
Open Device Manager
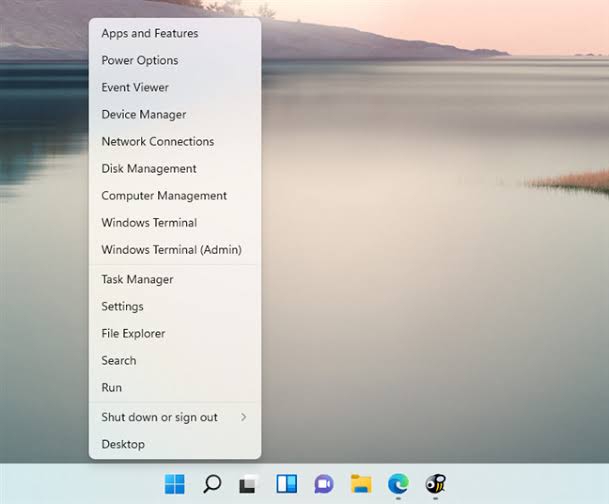[175, 115]
